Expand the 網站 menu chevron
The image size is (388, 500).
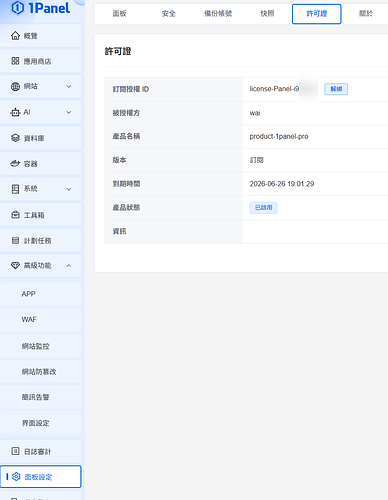[69, 86]
